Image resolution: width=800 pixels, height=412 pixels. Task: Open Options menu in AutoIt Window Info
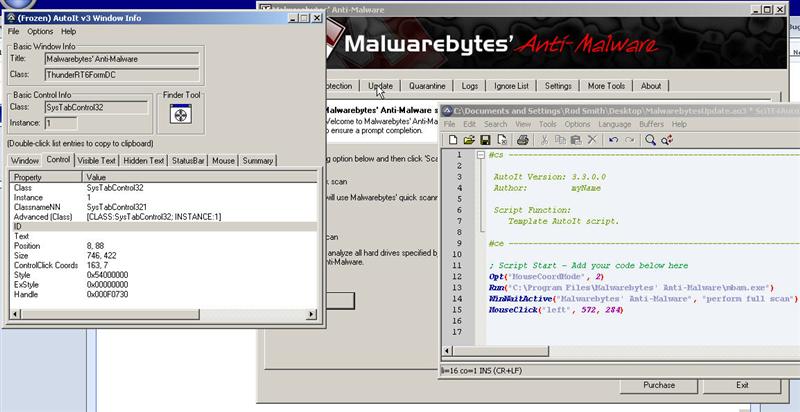[40, 32]
